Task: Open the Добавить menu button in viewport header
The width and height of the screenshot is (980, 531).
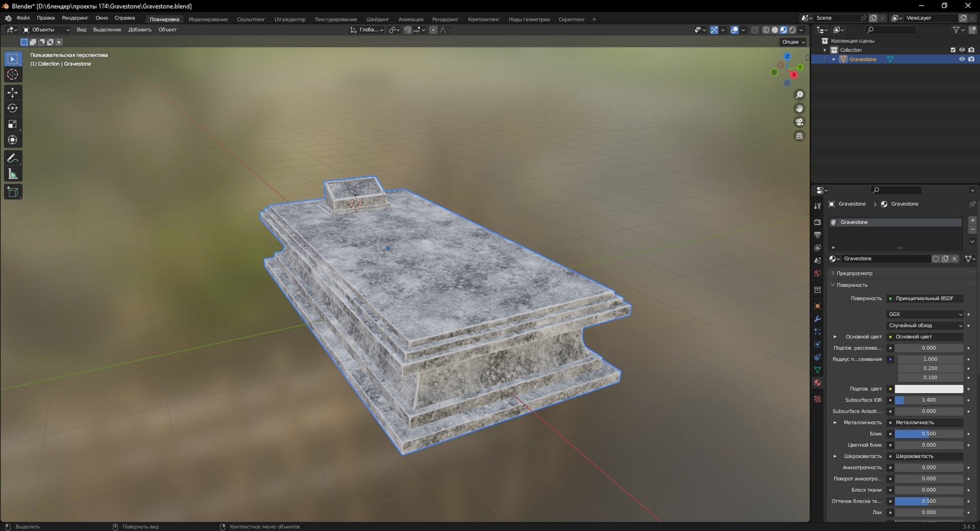Action: [x=140, y=30]
